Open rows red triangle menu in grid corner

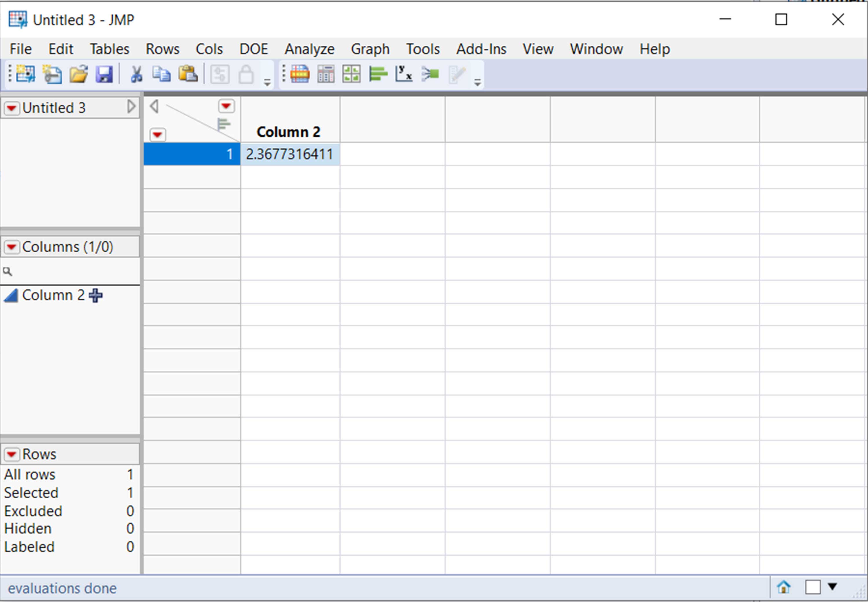click(158, 135)
